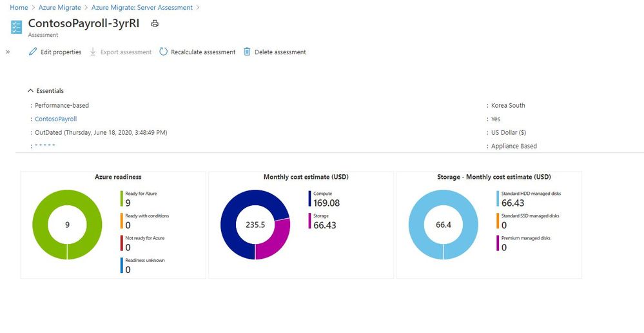Go to Home breadcrumb

[19, 7]
